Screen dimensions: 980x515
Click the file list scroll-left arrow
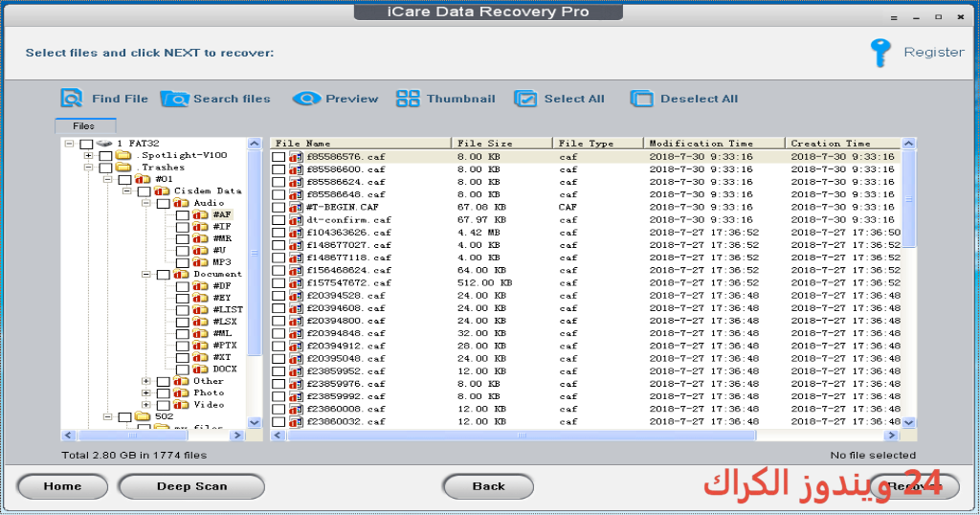(278, 435)
